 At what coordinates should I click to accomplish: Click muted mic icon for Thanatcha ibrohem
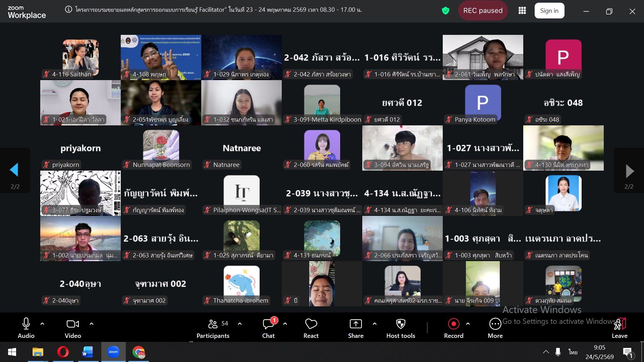pyautogui.click(x=207, y=300)
